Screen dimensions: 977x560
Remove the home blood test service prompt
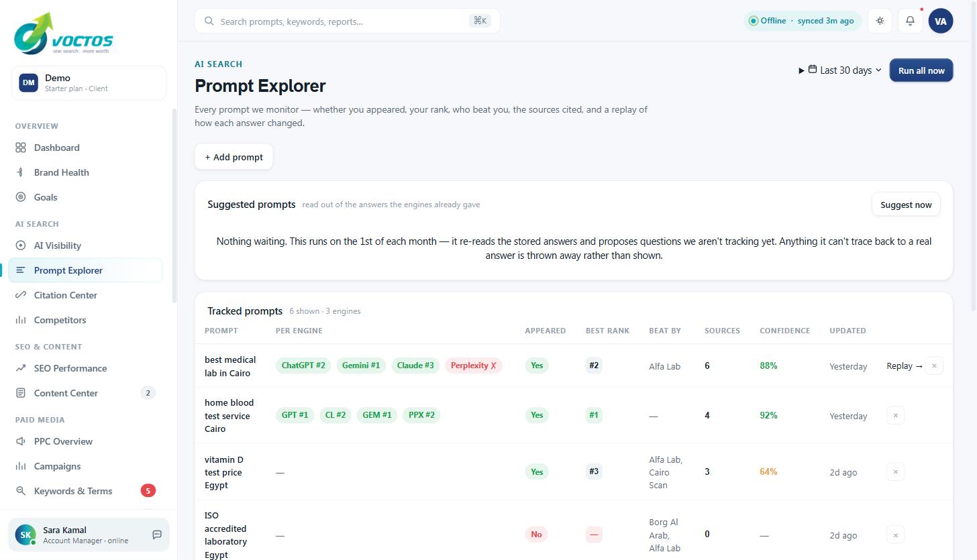pyautogui.click(x=895, y=415)
